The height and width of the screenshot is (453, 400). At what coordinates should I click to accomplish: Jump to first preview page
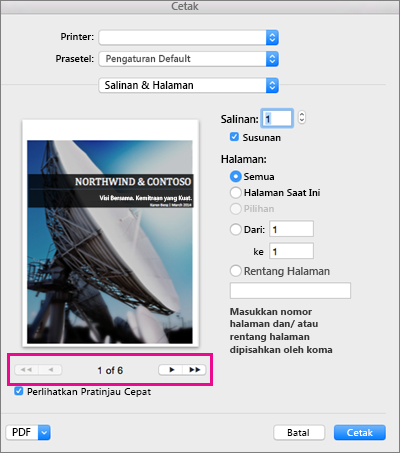coord(26,370)
